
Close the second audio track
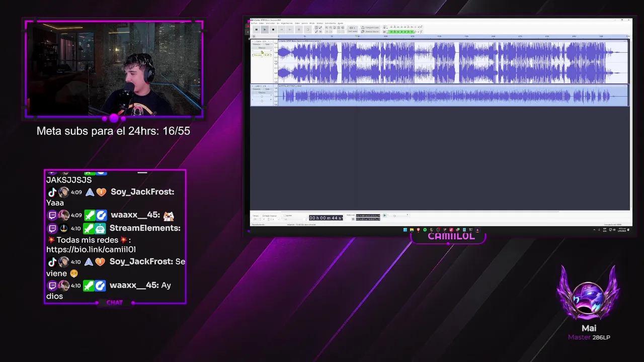coord(253,86)
